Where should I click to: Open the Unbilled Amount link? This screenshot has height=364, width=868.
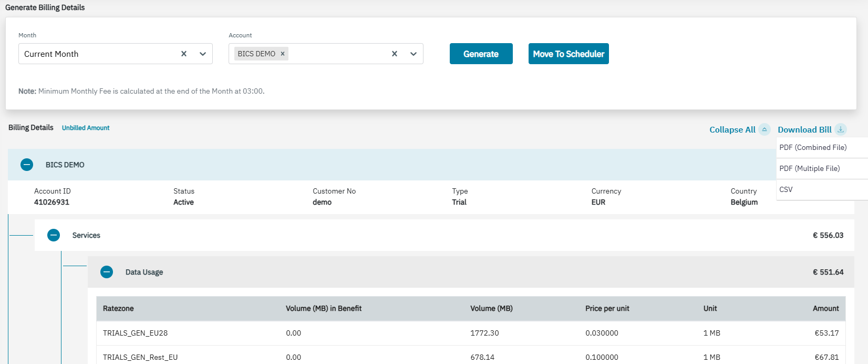click(86, 128)
